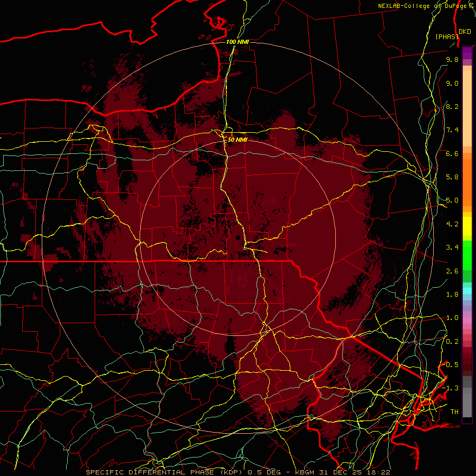Image resolution: width=476 pixels, height=476 pixels.
Task: Click the 5.8 scale value
Action: [x=452, y=177]
